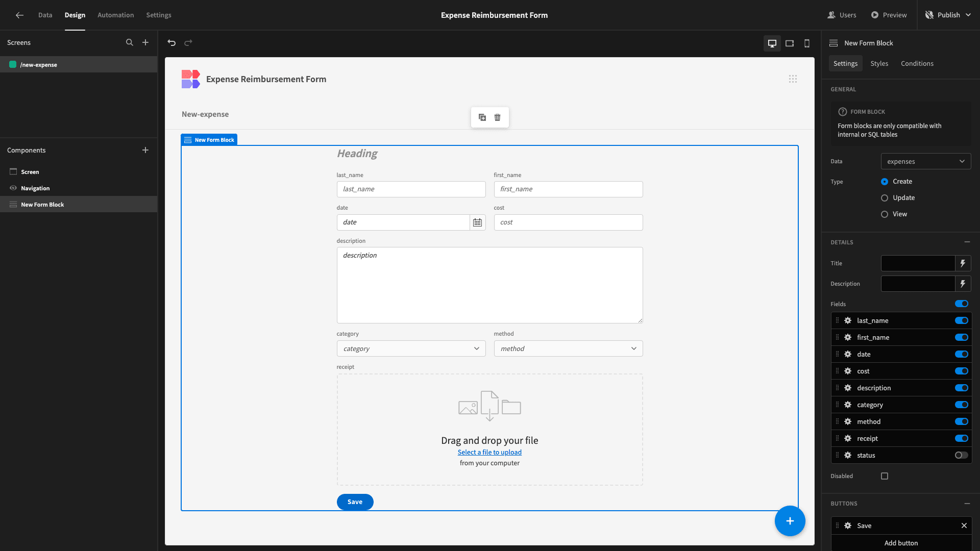Open settings gear for the cost field
The height and width of the screenshot is (551, 980).
(848, 371)
